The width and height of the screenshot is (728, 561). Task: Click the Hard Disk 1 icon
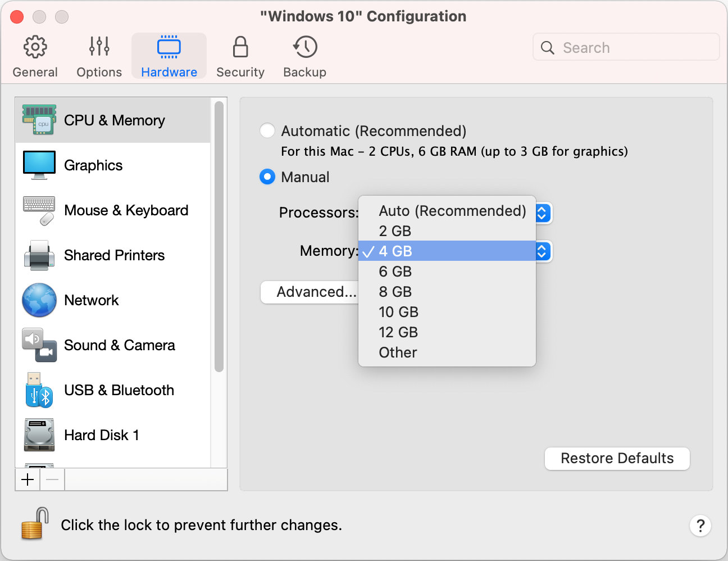pos(39,435)
